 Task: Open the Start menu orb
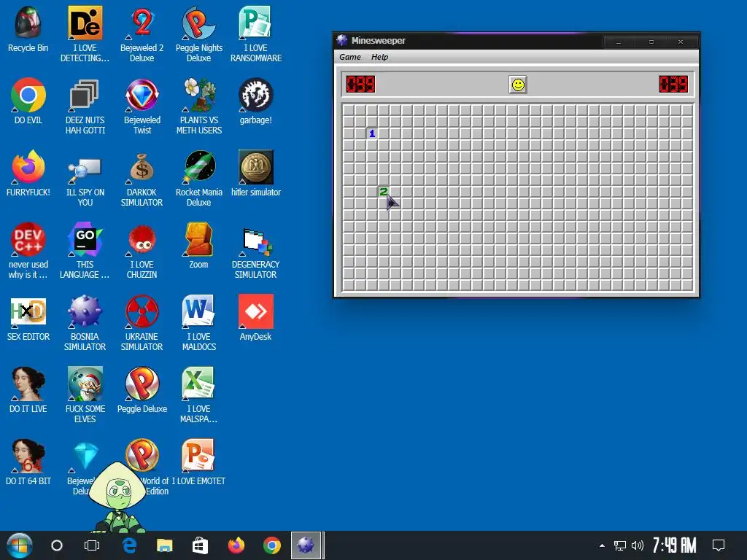[x=19, y=545]
